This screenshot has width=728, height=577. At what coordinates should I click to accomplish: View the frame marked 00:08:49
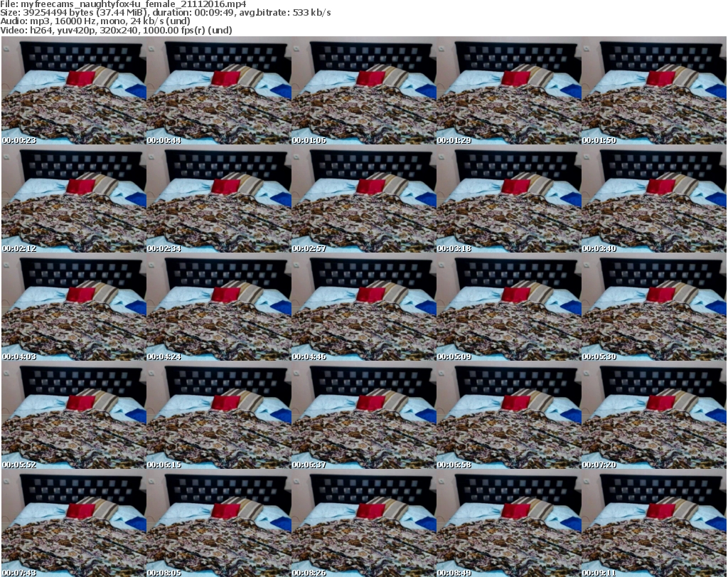coord(509,523)
